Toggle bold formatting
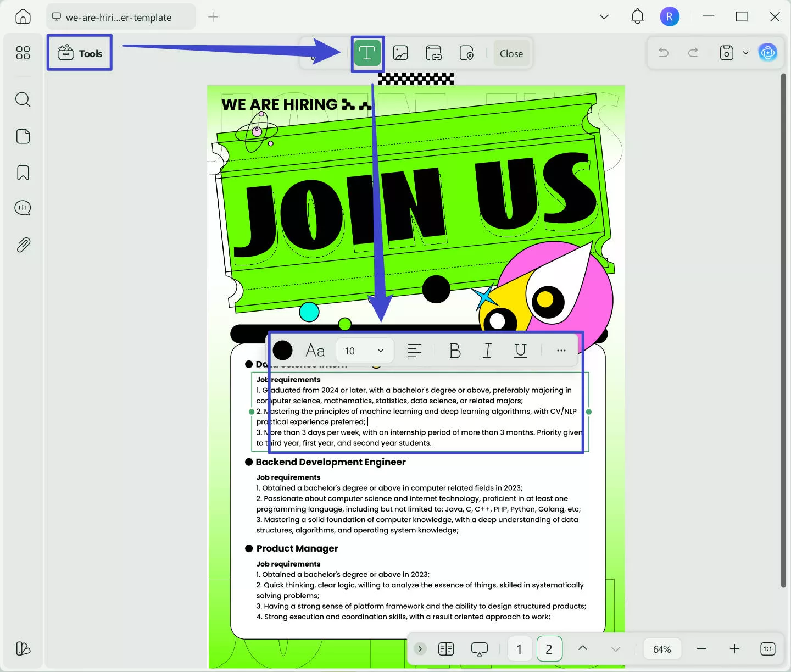The width and height of the screenshot is (791, 672). 454,350
